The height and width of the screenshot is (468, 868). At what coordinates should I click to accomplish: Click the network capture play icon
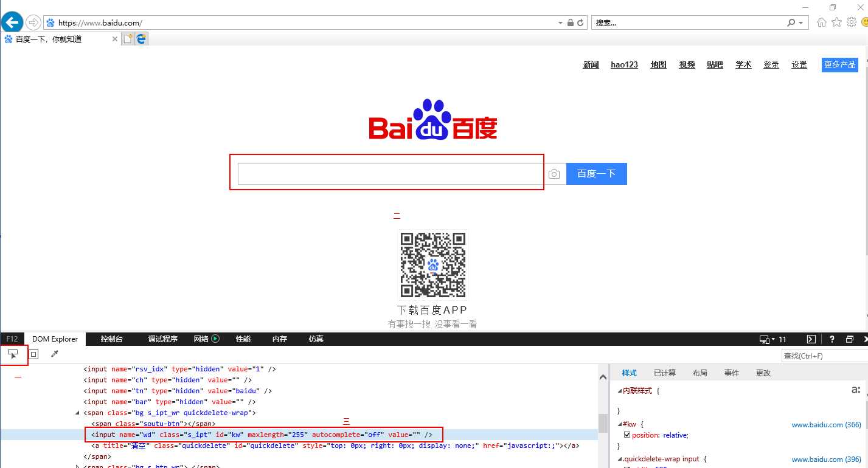click(x=215, y=339)
